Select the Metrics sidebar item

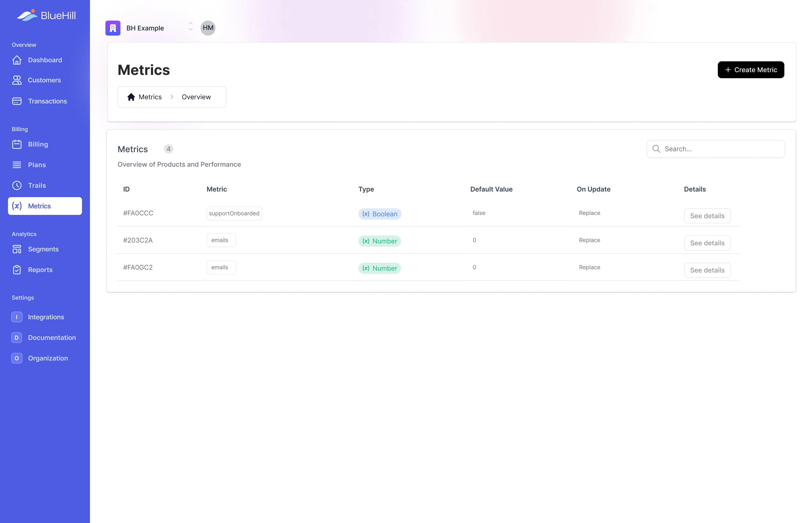coord(45,206)
